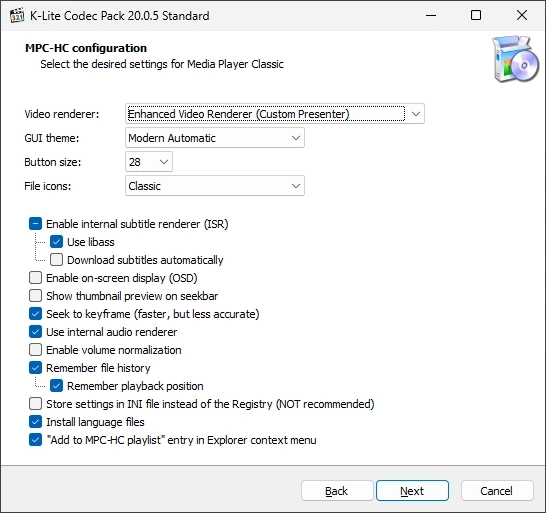546x513 pixels.
Task: Click the 'MPC-HC configuration' heading
Action: [x=86, y=48]
